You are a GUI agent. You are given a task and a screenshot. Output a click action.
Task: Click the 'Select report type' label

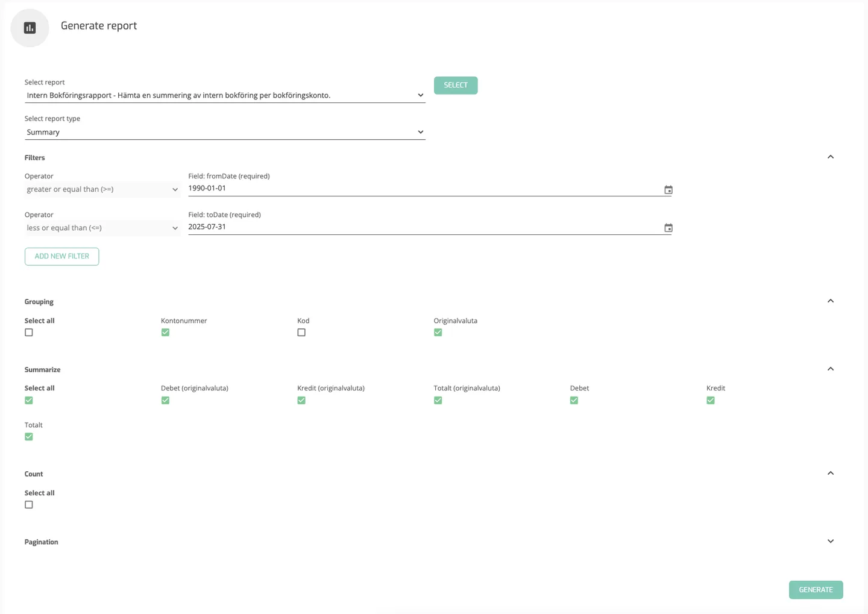pyautogui.click(x=52, y=119)
